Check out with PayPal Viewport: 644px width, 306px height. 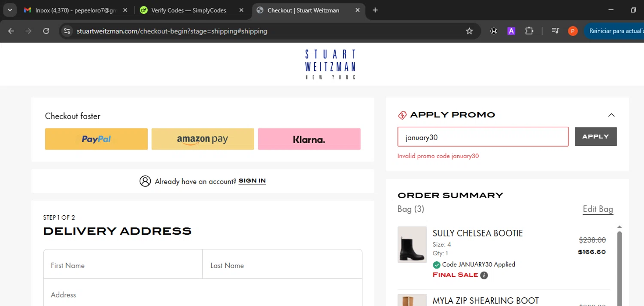(x=96, y=139)
